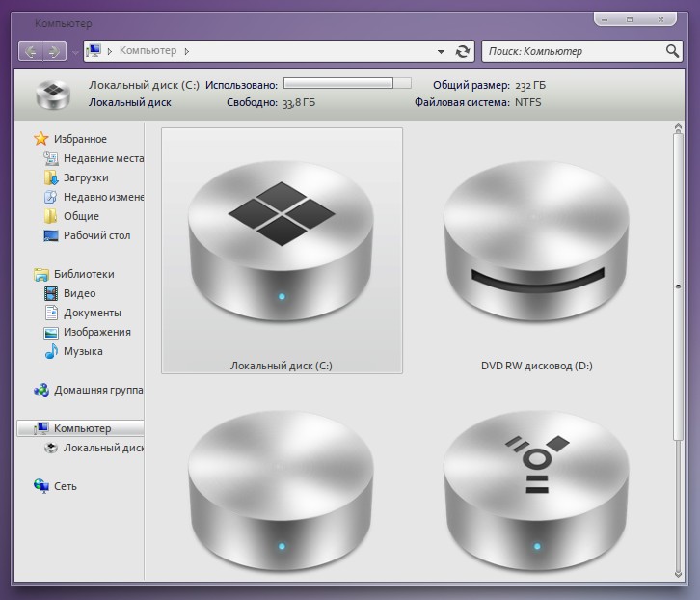
Task: Click the Недавно измененные icon
Action: click(x=51, y=197)
